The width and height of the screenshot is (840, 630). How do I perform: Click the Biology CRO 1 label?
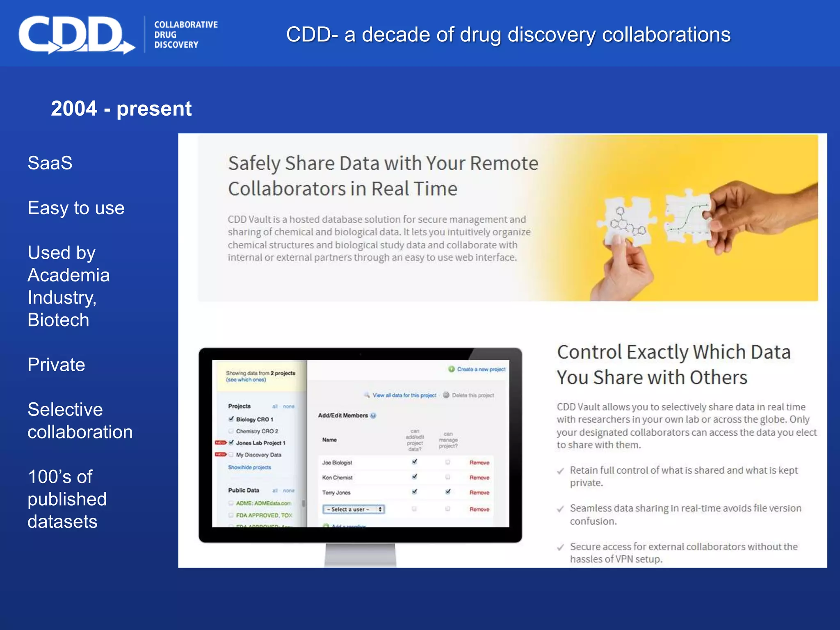[x=254, y=419]
